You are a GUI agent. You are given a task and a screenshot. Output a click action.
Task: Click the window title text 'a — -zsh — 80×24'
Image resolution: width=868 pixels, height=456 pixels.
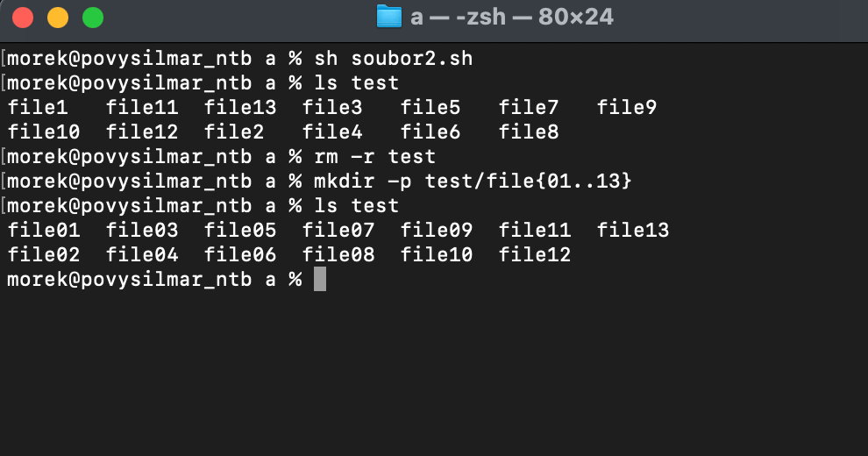pos(511,18)
